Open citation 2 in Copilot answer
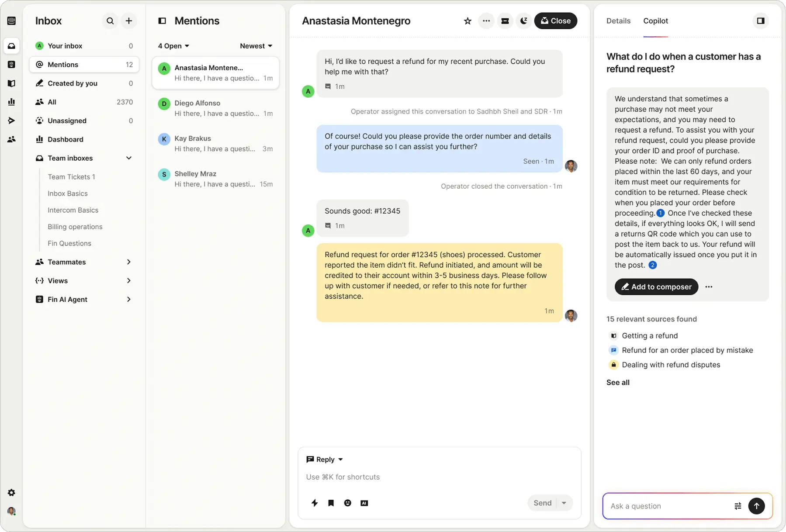This screenshot has width=786, height=532. 652,265
